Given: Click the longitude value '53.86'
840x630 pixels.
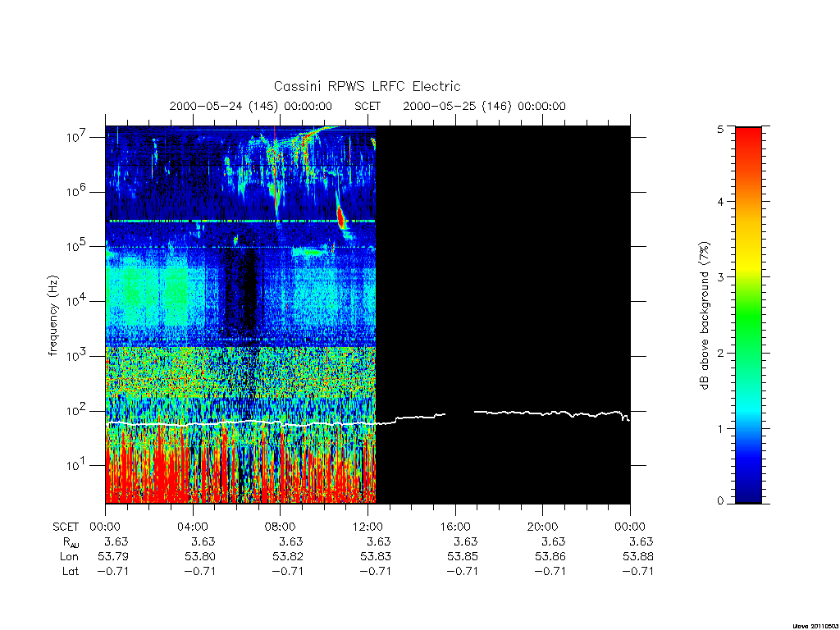Looking at the screenshot, I should [x=550, y=557].
